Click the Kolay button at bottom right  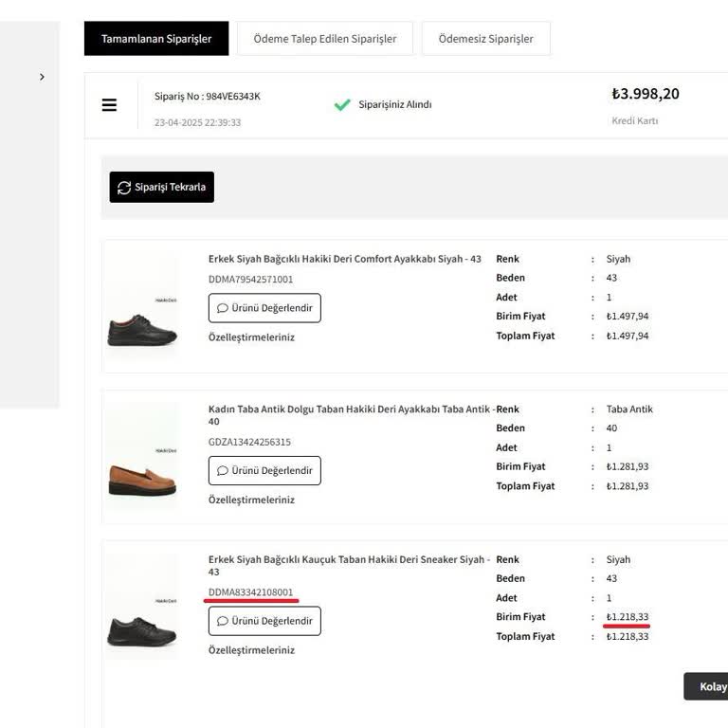(x=711, y=687)
